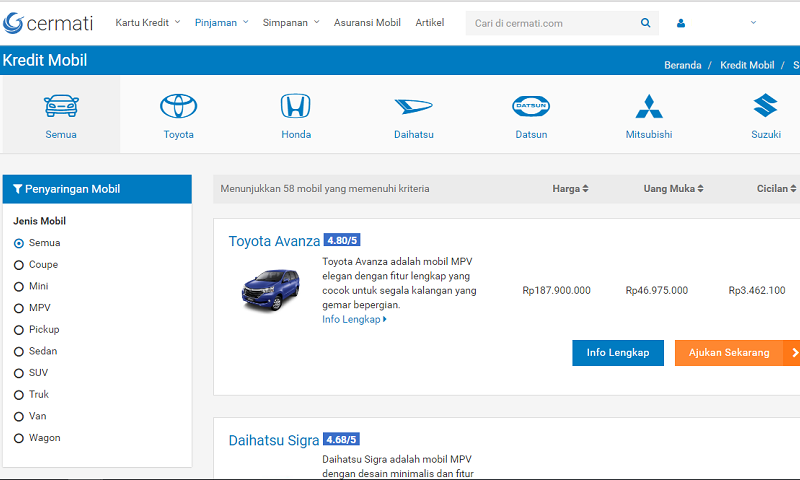Select the MPV car type radio

pos(19,308)
